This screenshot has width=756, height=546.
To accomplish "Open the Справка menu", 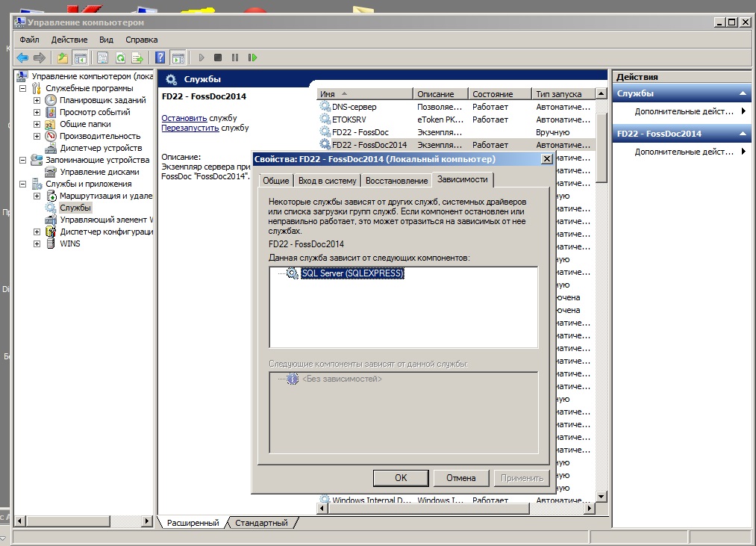I will coord(141,40).
